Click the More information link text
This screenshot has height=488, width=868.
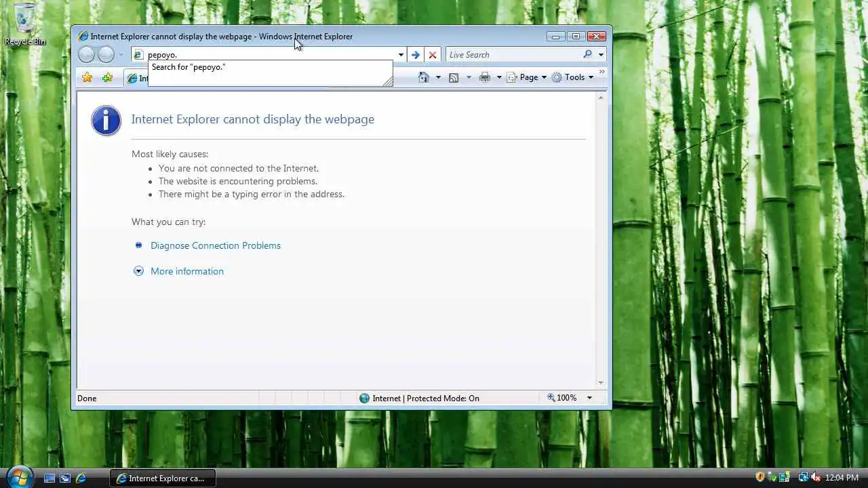(187, 271)
